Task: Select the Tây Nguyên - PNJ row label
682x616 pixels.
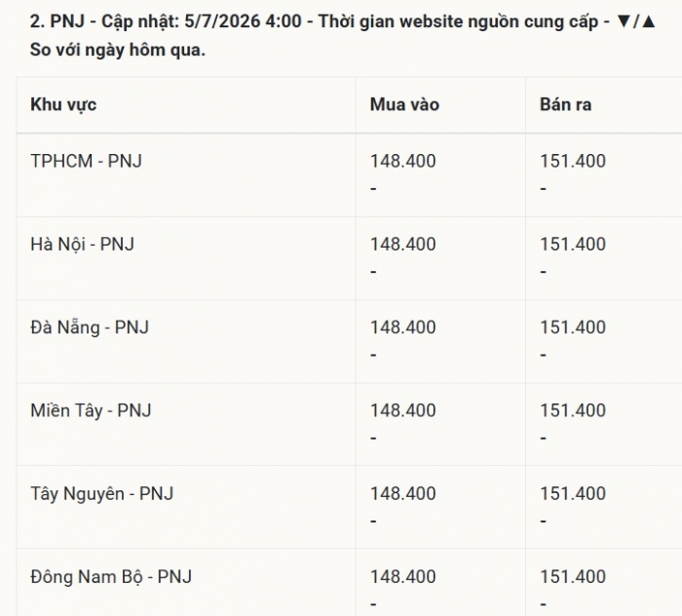Action: coord(101,493)
